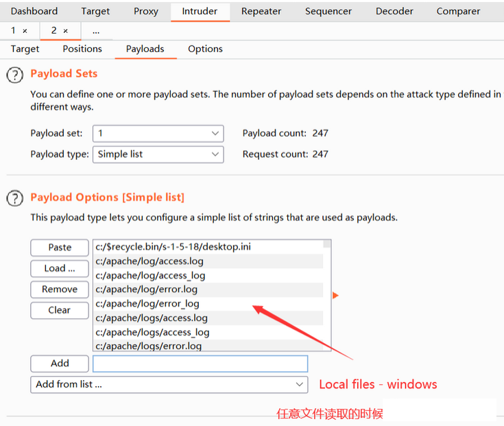Select payload c:/apache/log/access.log
Viewport: 504px width, 426px height.
click(208, 261)
